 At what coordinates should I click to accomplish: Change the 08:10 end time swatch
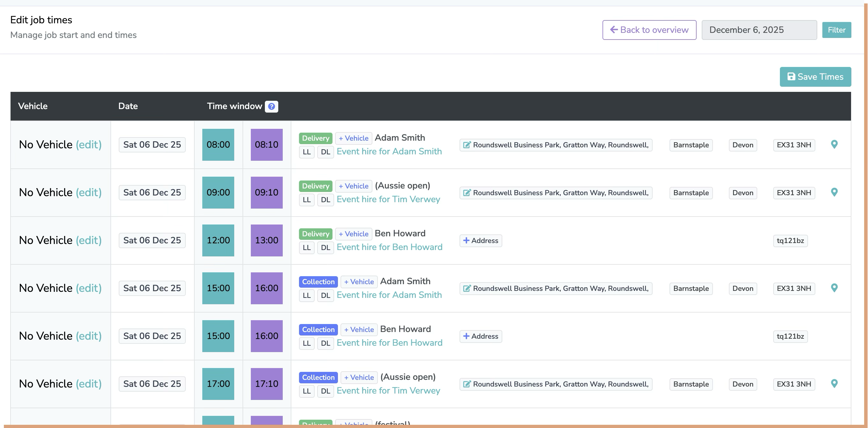pos(266,145)
